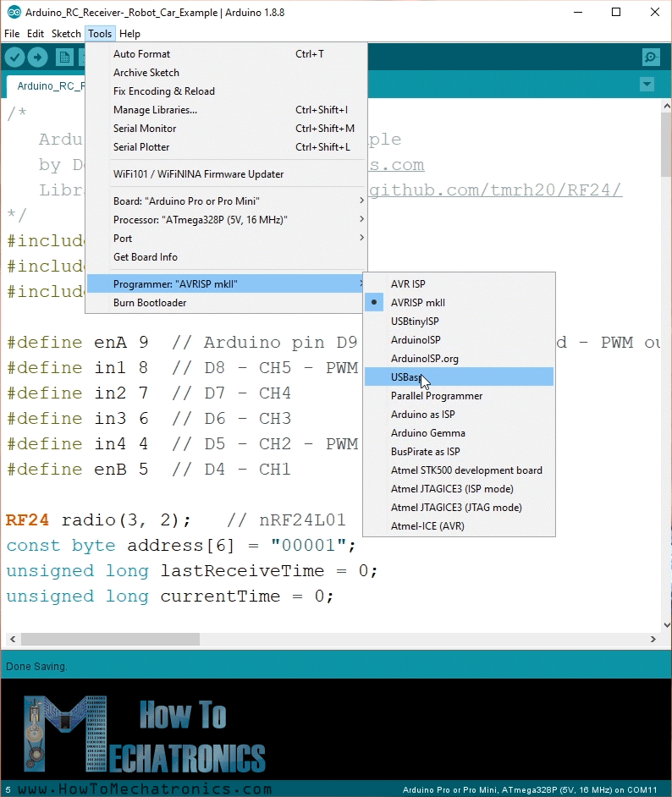Image resolution: width=672 pixels, height=797 pixels.
Task: Select Get Board Info
Action: pos(146,257)
